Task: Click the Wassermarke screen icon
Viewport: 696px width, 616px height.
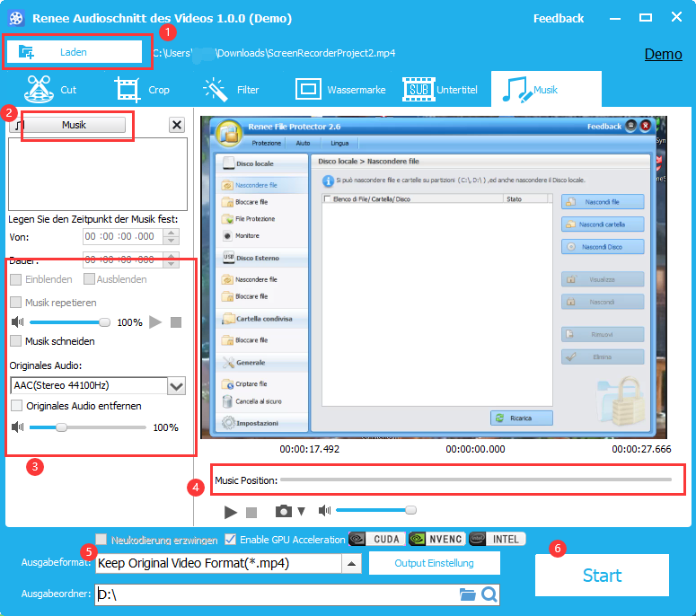Action: [308, 89]
